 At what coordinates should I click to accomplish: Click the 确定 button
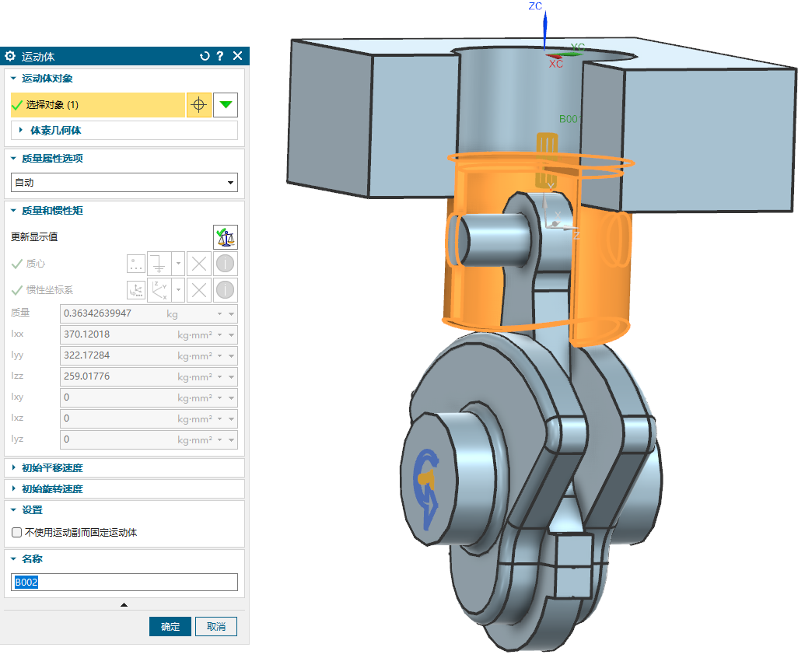pos(170,627)
